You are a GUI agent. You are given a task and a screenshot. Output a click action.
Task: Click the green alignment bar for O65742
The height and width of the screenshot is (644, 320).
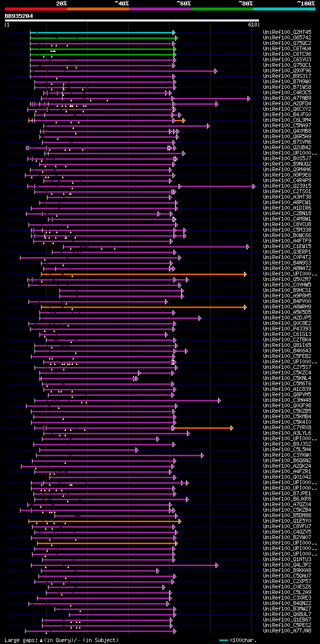pyautogui.click(x=103, y=38)
